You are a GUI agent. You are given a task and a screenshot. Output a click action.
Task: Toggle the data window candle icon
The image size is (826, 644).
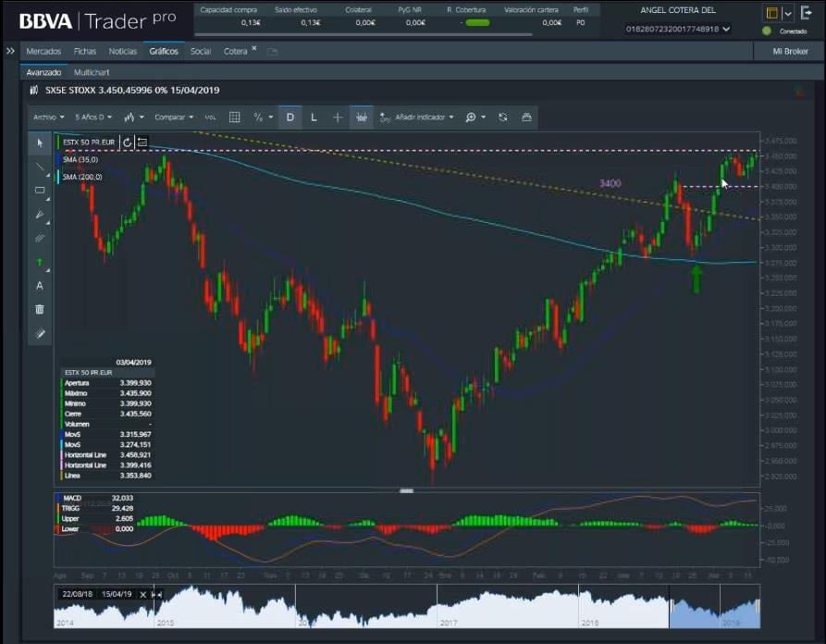[x=362, y=118]
